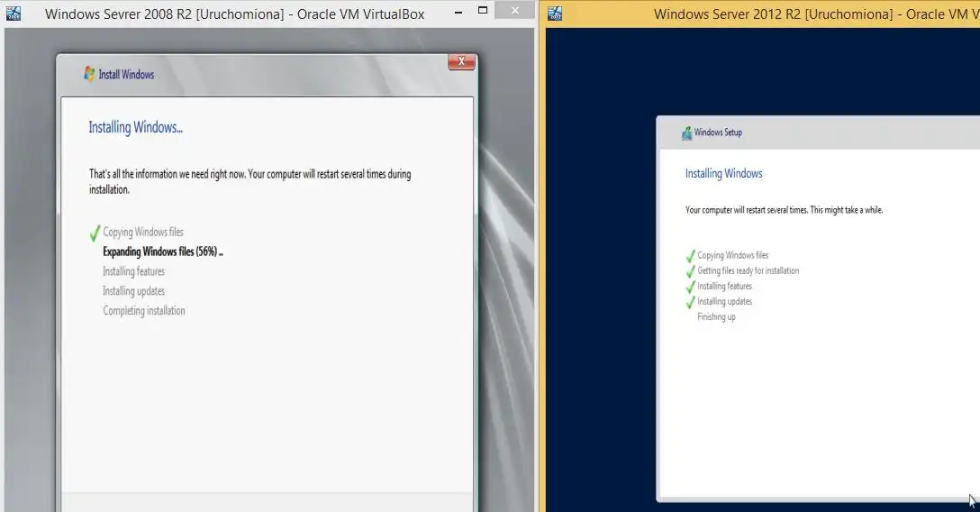980x512 pixels.
Task: Click the green check beside 'Installing updates' in Windows Setup
Action: coord(691,302)
